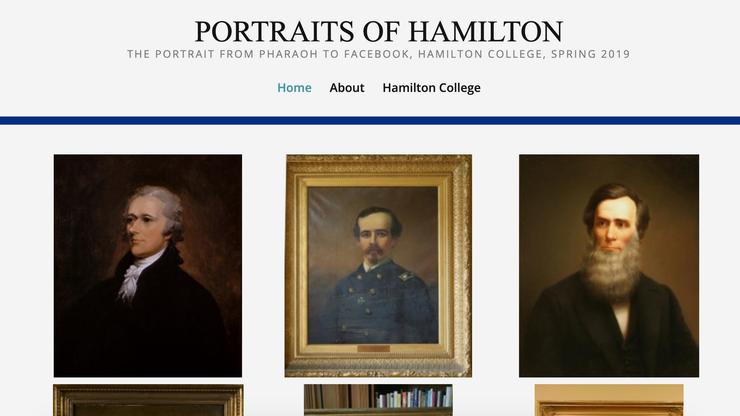Click the gray beard in the third portrait
This screenshot has height=416, width=740.
(611, 269)
